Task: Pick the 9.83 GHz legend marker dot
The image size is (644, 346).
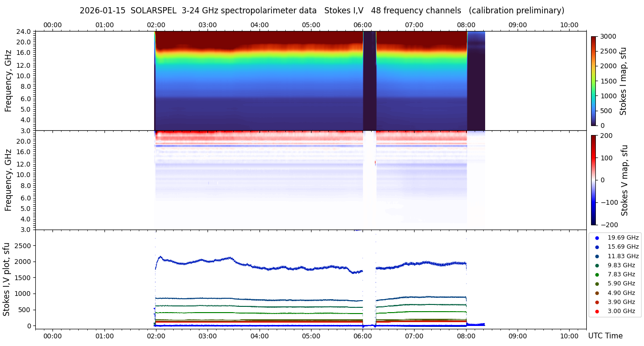Action: (597, 265)
